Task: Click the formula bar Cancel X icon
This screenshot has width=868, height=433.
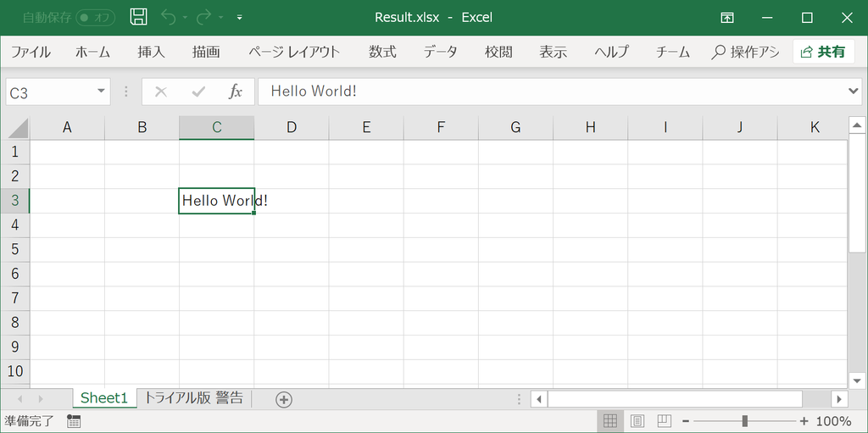Action: [161, 92]
